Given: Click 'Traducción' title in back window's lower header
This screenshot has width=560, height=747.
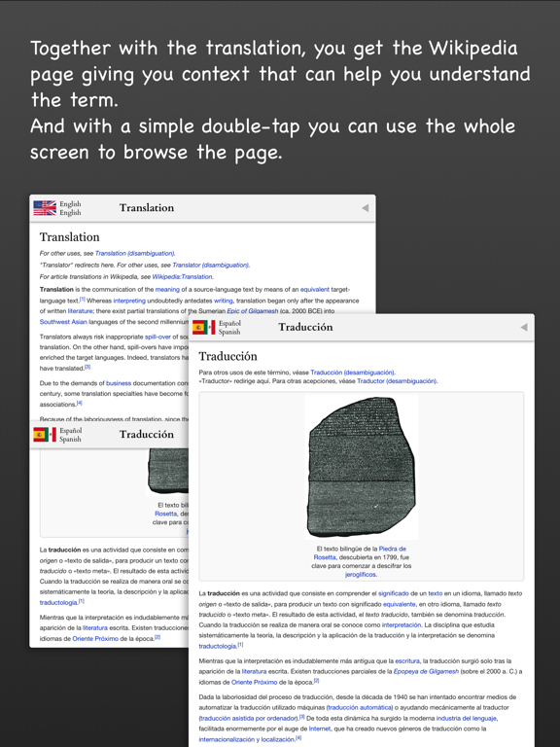Looking at the screenshot, I should (x=147, y=435).
